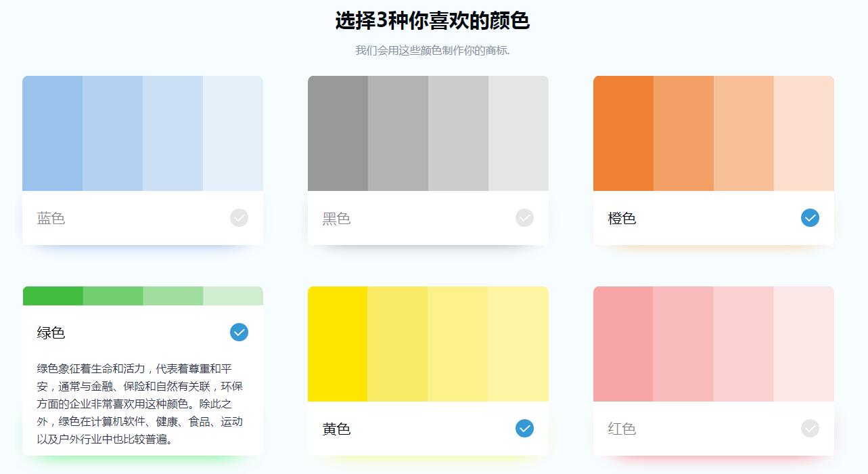Check the 黑色 checkmark circle
Image resolution: width=868 pixels, height=474 pixels.
pos(524,218)
